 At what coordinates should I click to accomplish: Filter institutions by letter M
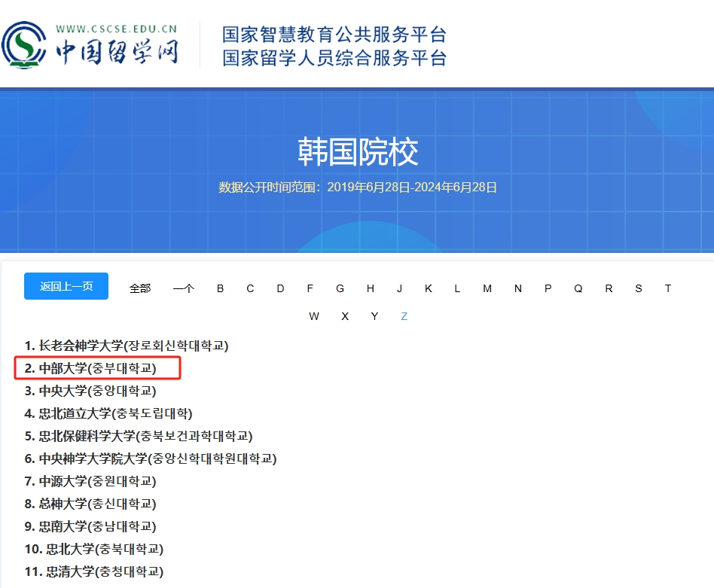[x=487, y=288]
